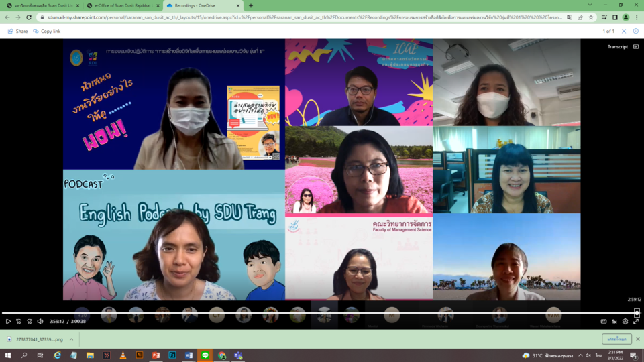Open the notification center icon
The width and height of the screenshot is (644, 362).
click(634, 355)
